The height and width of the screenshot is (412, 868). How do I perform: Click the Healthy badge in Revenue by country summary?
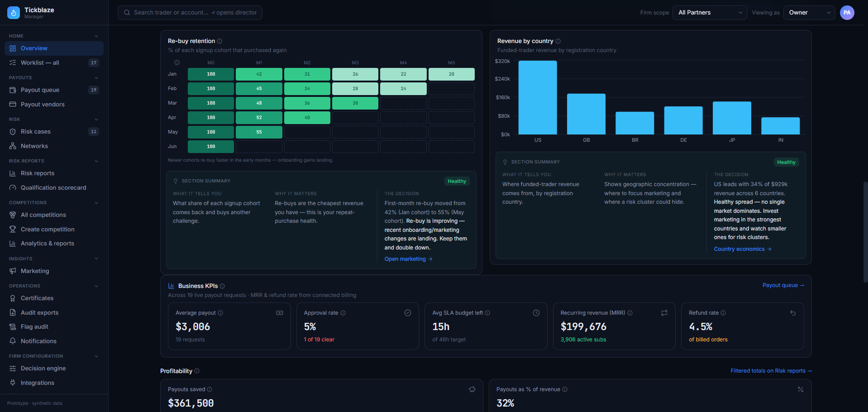(x=786, y=162)
